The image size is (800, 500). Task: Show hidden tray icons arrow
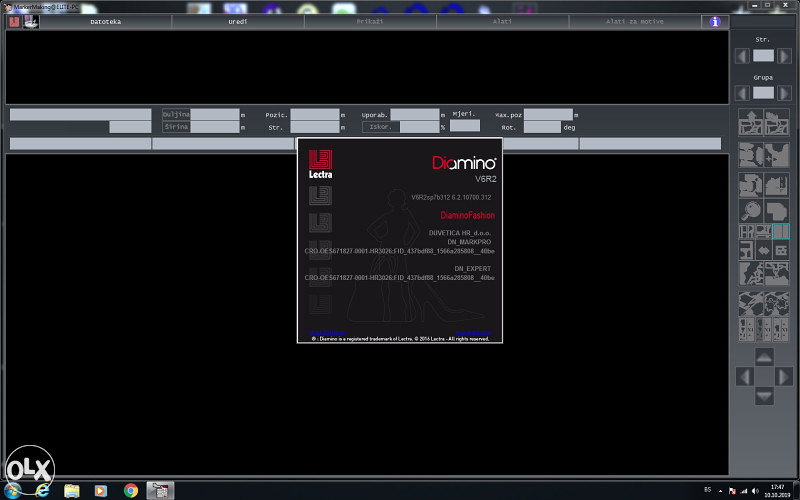click(x=720, y=491)
